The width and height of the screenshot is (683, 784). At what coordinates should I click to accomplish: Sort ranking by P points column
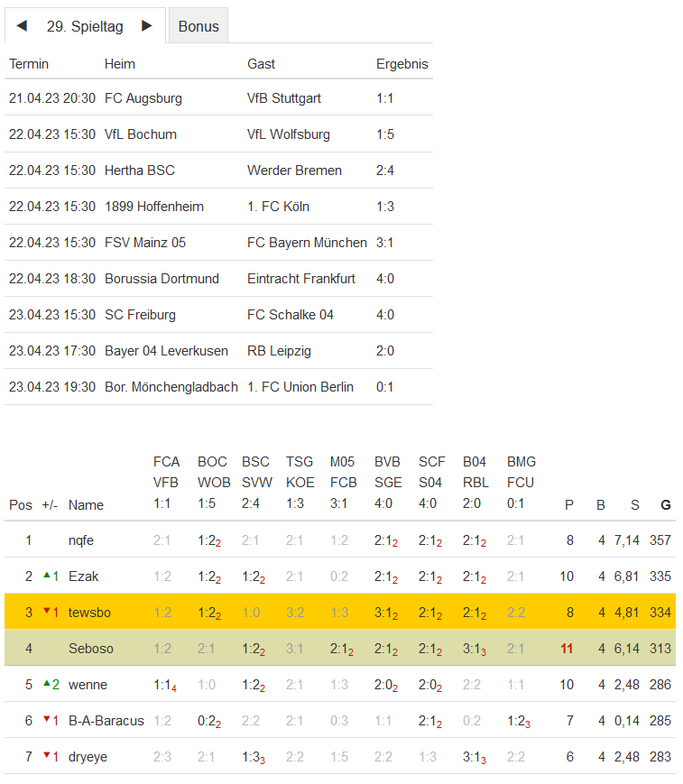[568, 505]
